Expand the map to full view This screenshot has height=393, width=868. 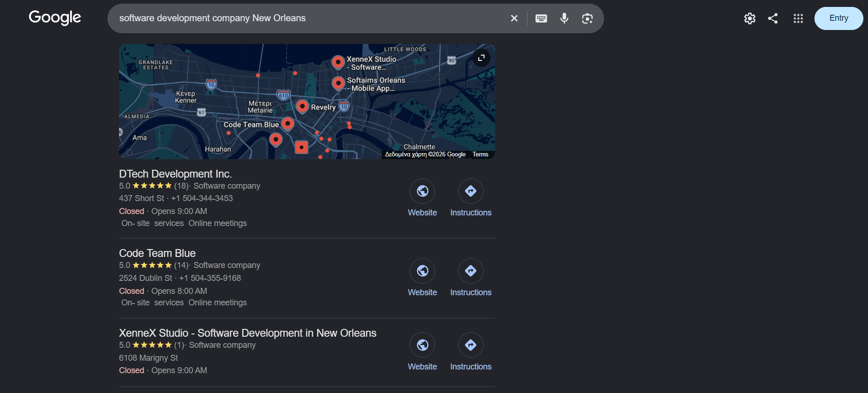coord(481,58)
